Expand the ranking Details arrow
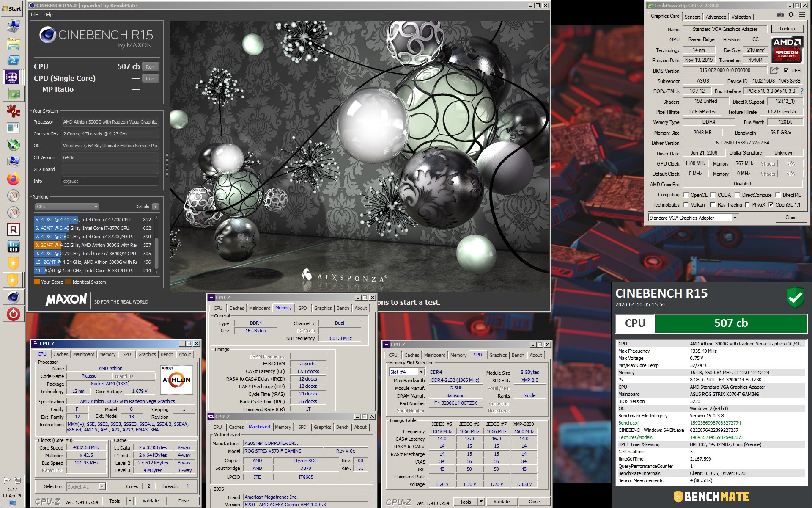 [156, 207]
